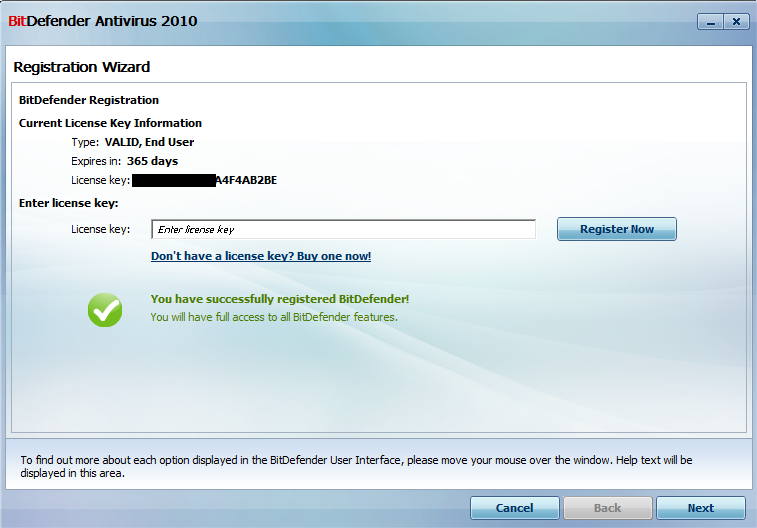Select the 'You have successfully registered BitDefender!' message

280,299
